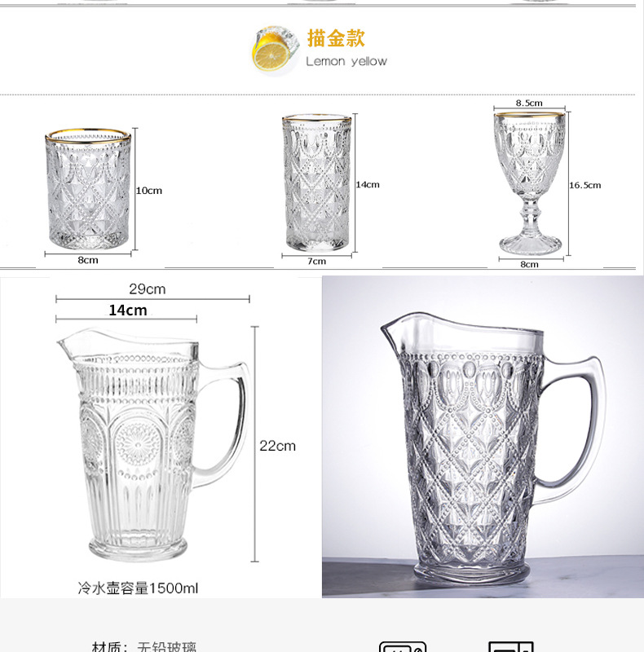Click the 29cm width label
This screenshot has width=644, height=652.
(x=148, y=289)
